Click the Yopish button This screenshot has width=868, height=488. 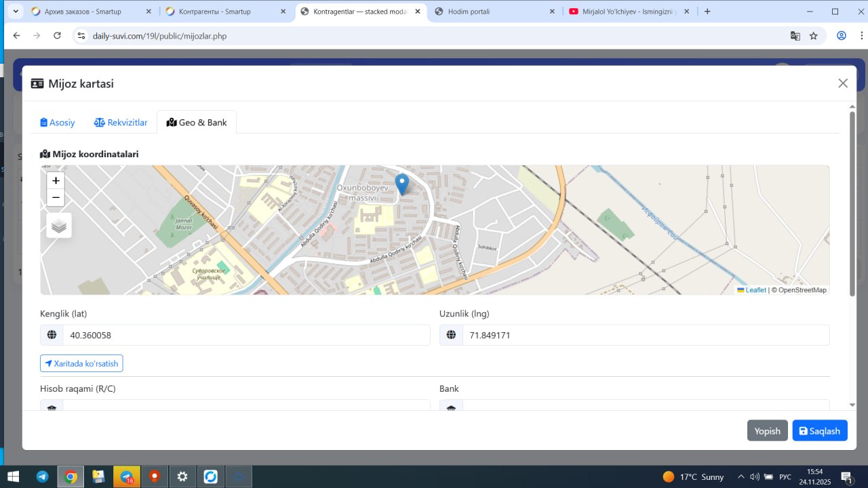(x=767, y=431)
